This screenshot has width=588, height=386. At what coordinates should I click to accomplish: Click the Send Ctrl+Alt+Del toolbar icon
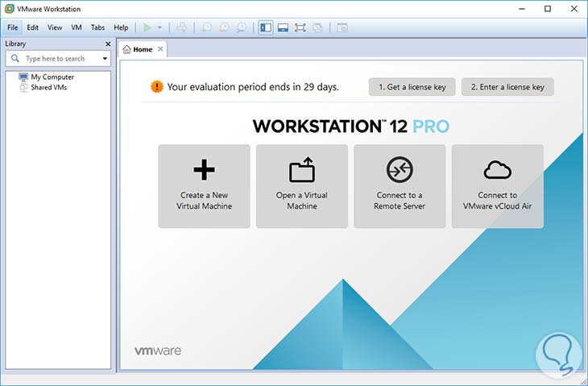[182, 27]
